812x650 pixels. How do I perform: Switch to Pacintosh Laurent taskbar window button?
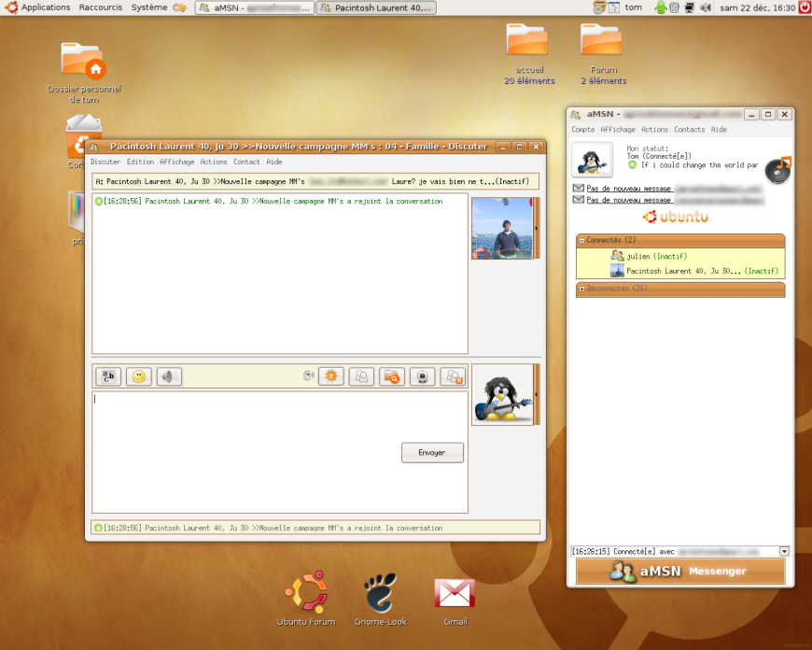[376, 7]
